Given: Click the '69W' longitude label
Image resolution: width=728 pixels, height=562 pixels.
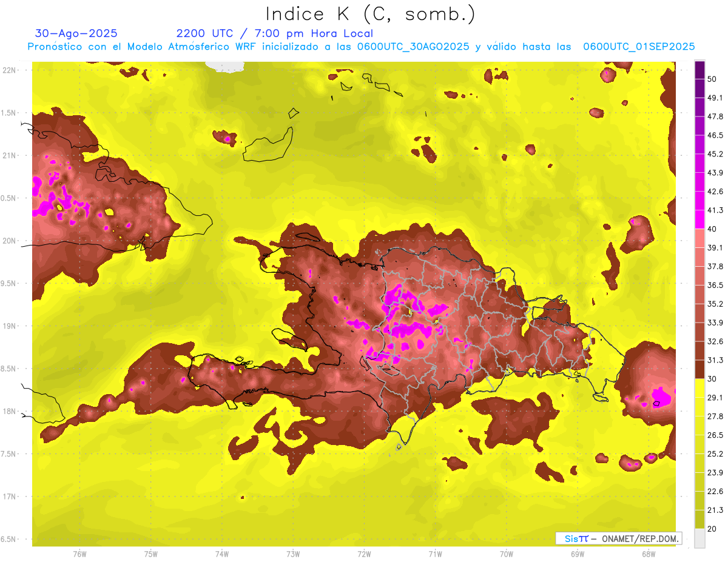Looking at the screenshot, I should (x=577, y=554).
